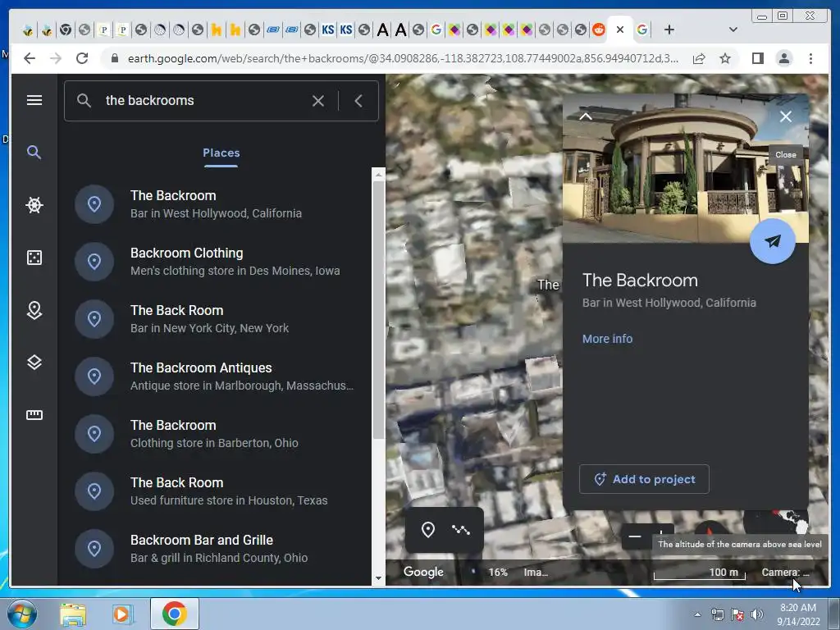Open The Backroom Antiques result
Viewport: 840px width, 630px height.
[218, 376]
